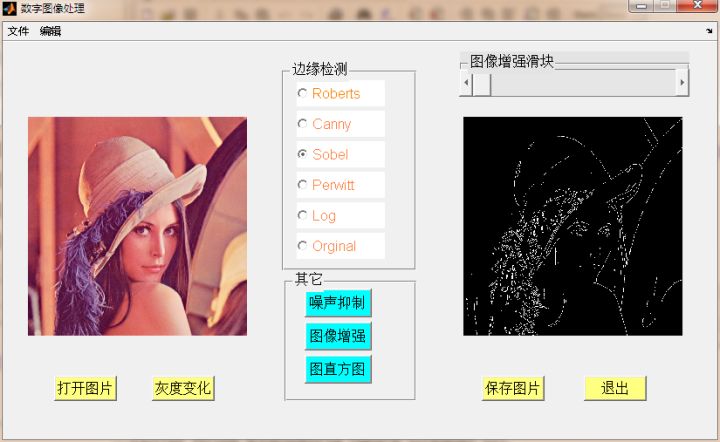Maximize the 数字图像处理 window
The image size is (720, 442).
(664, 6)
